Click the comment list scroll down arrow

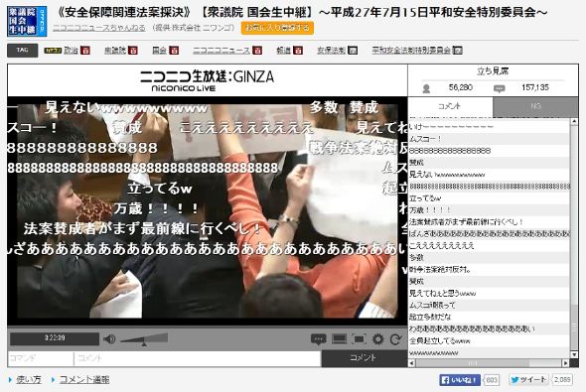pos(574,354)
